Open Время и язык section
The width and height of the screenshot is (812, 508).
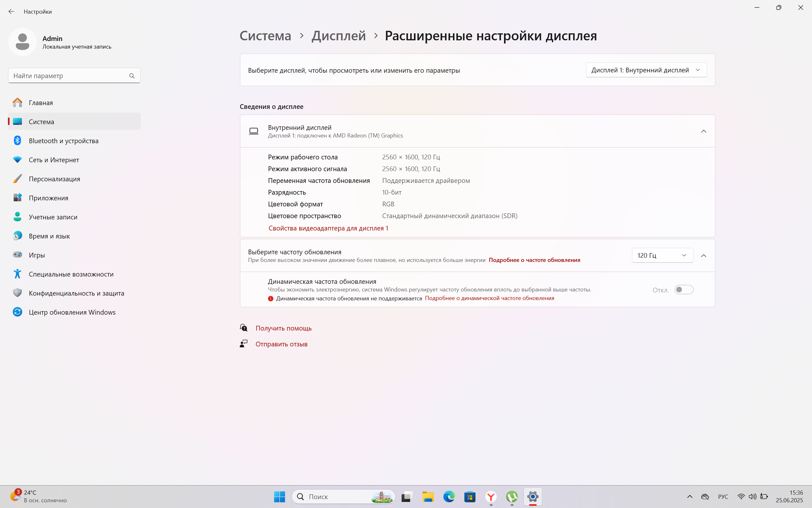(74, 236)
